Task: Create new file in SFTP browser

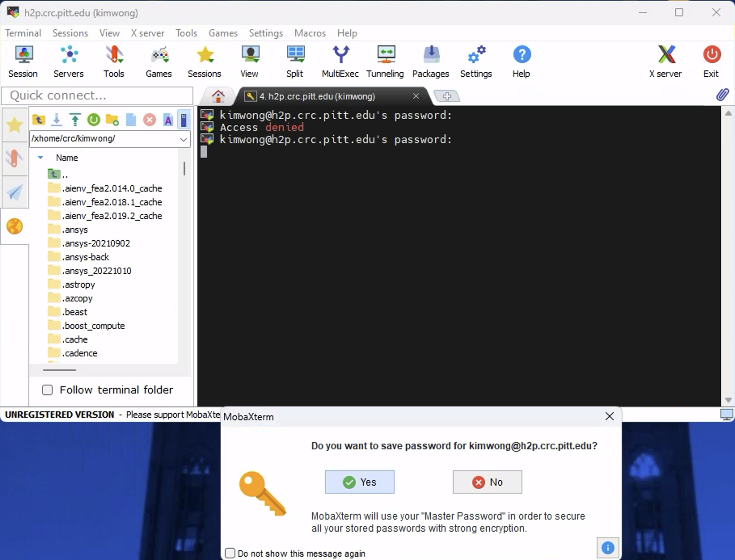Action: pos(131,120)
